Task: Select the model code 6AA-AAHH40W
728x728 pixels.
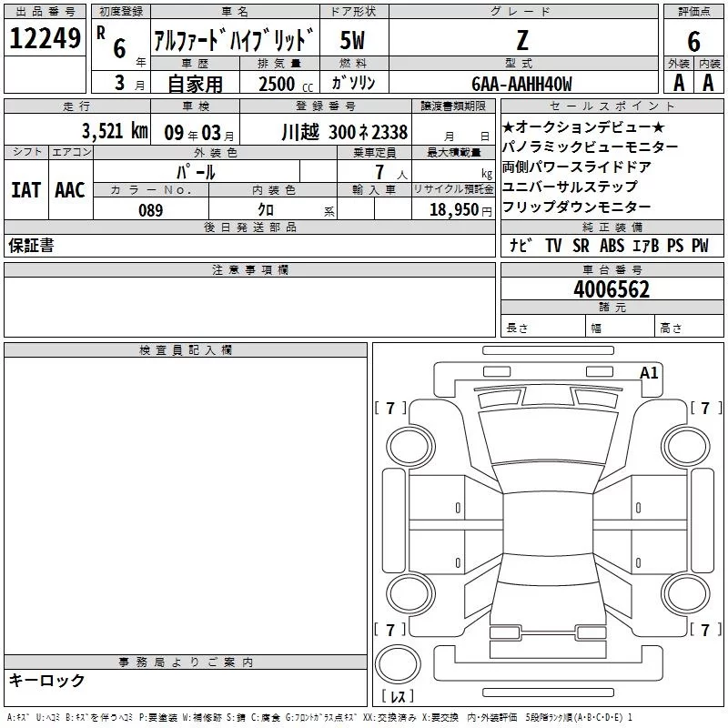Action: click(x=521, y=84)
